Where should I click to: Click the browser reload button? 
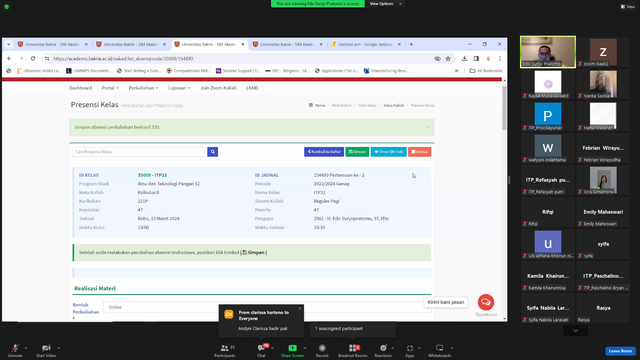(33, 58)
